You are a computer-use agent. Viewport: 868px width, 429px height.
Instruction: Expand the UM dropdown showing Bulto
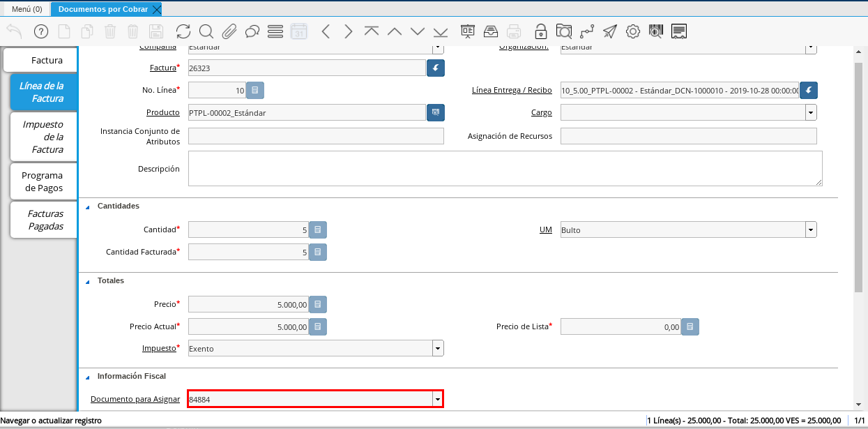(810, 229)
